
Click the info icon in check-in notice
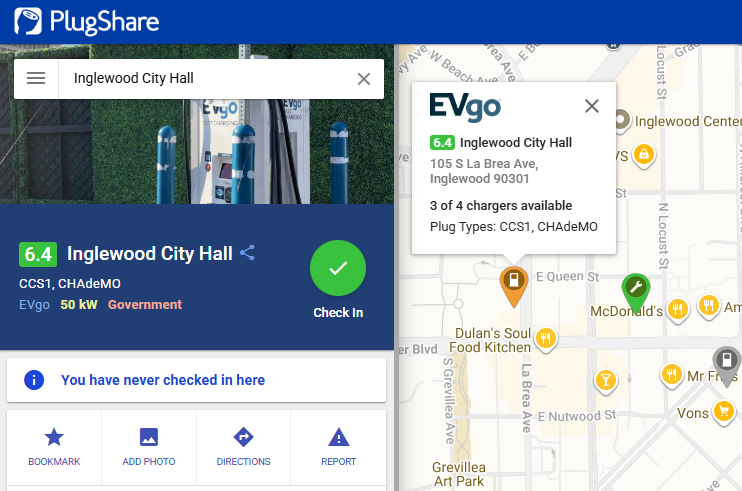click(x=34, y=380)
